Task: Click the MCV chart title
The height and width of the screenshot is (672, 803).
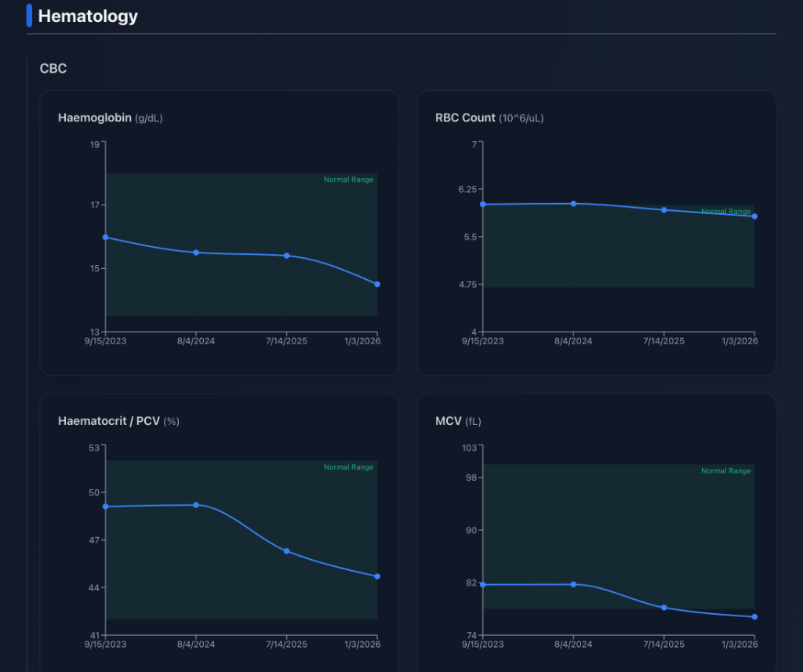Action: [447, 421]
